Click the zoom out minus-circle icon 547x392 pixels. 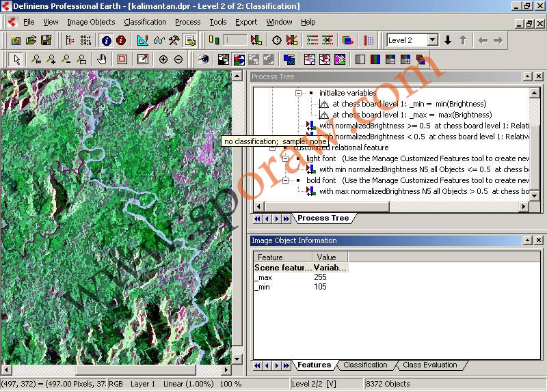click(178, 59)
